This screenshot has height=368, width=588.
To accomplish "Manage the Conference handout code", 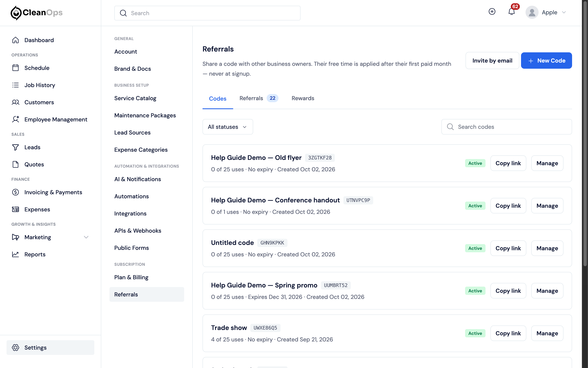I will [547, 206].
